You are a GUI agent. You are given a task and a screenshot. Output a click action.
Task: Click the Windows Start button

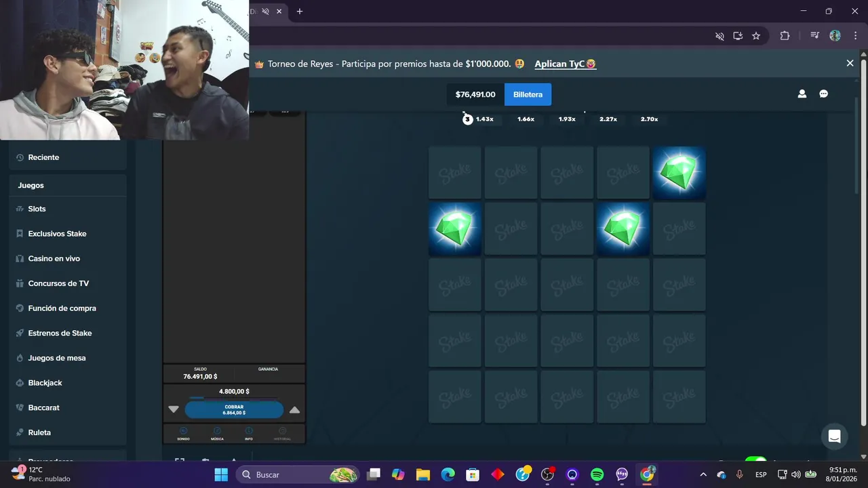(221, 474)
